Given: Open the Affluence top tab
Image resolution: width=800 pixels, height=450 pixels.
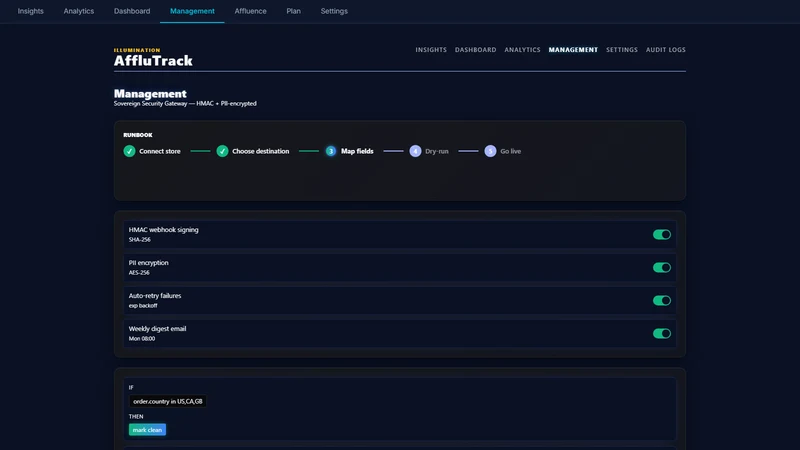Looking at the screenshot, I should click(251, 11).
